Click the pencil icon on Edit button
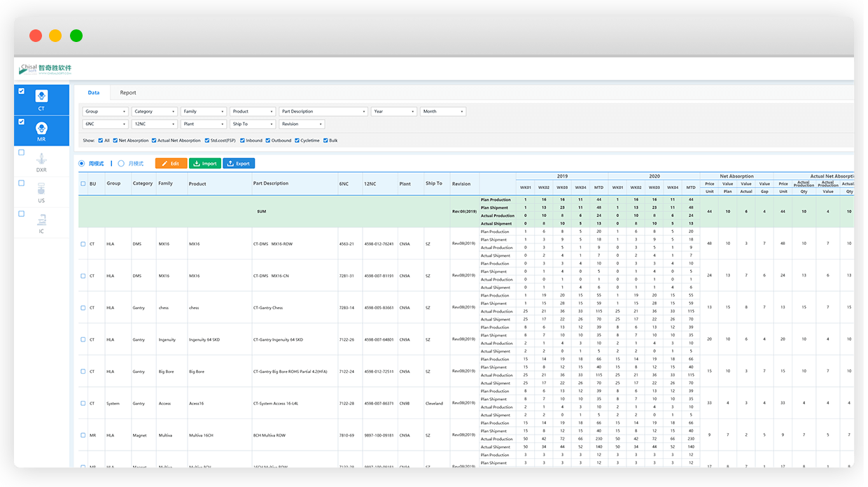The image size is (868, 487). (x=164, y=164)
